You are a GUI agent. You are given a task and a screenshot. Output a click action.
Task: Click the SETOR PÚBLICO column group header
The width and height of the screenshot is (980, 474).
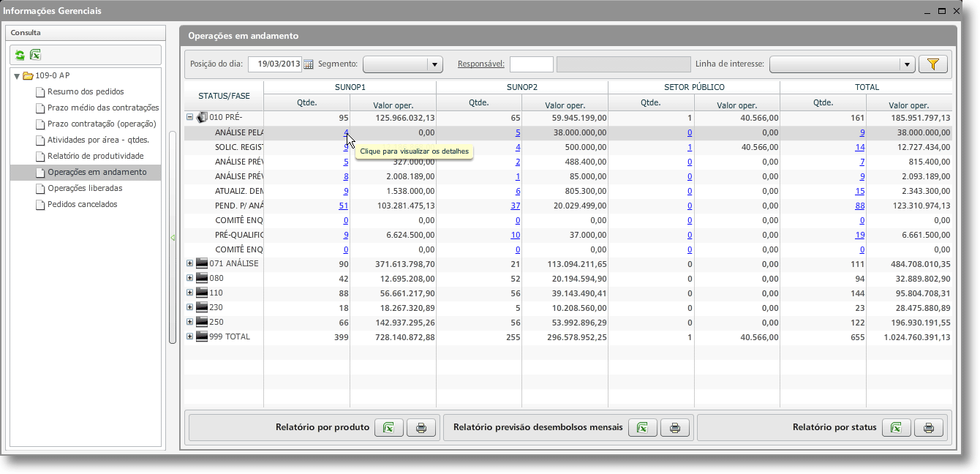(694, 87)
